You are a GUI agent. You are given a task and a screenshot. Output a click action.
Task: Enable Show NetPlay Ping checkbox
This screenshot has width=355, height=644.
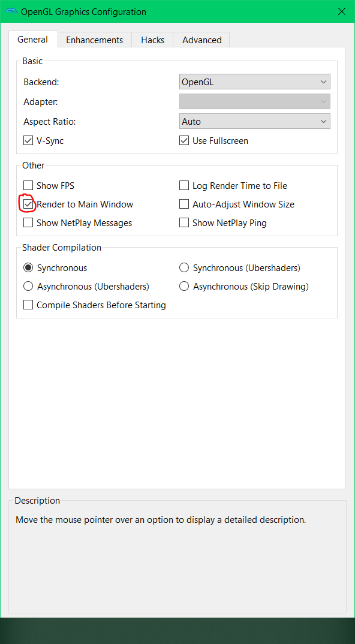click(x=184, y=222)
